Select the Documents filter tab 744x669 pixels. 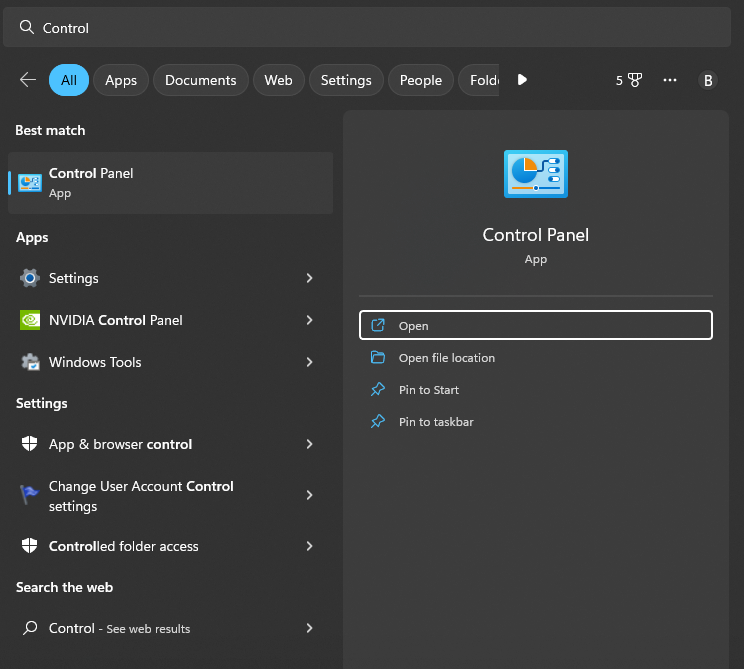pos(200,80)
